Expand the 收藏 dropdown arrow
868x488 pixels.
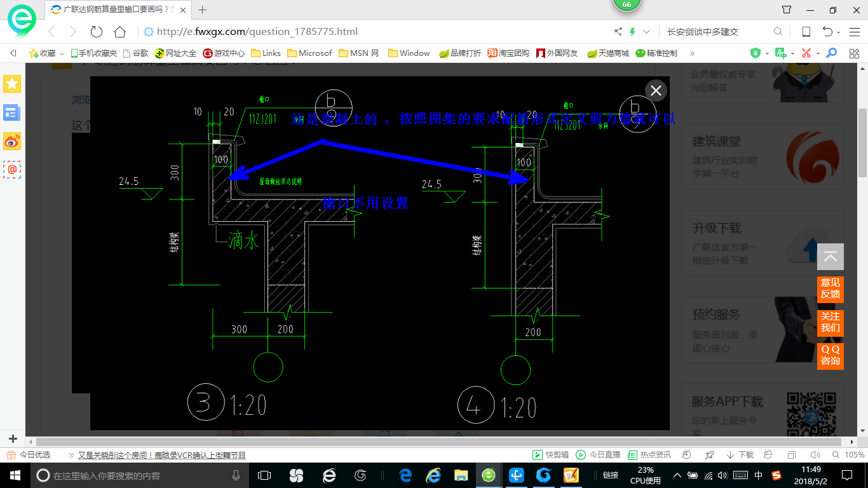click(62, 53)
